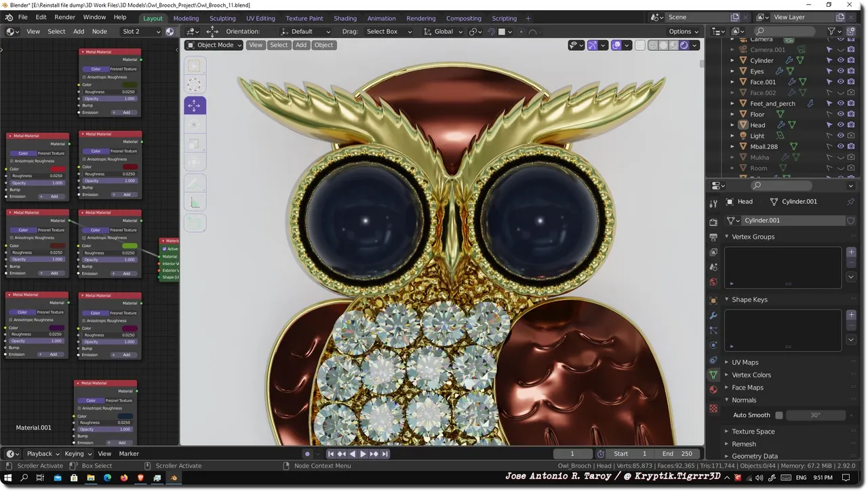Open the Object properties tab
The height and width of the screenshot is (492, 868).
coord(713,301)
